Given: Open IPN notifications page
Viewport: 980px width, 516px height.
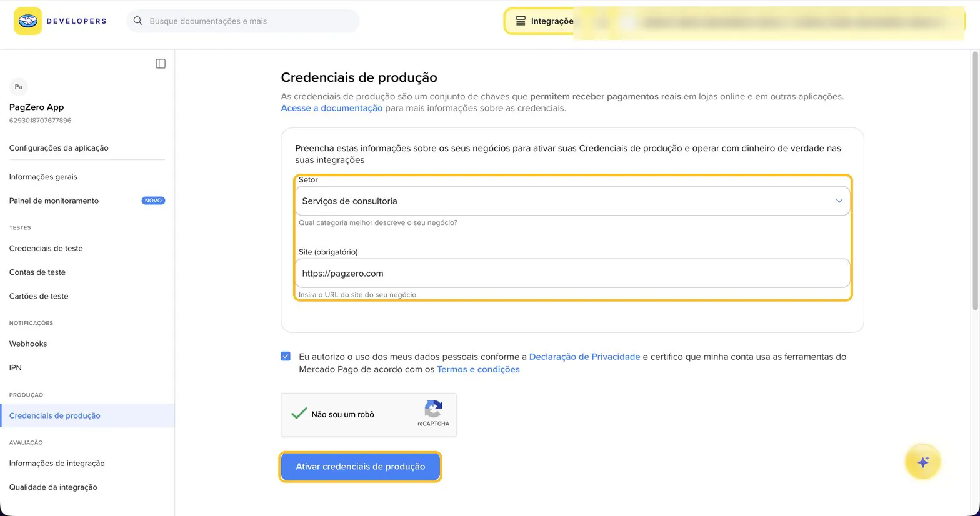Looking at the screenshot, I should [x=16, y=368].
